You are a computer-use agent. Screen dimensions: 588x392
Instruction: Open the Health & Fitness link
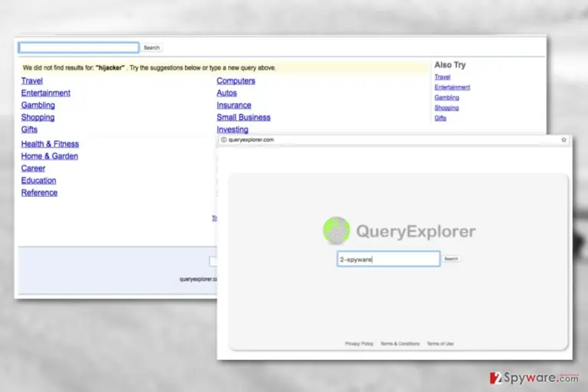(50, 144)
